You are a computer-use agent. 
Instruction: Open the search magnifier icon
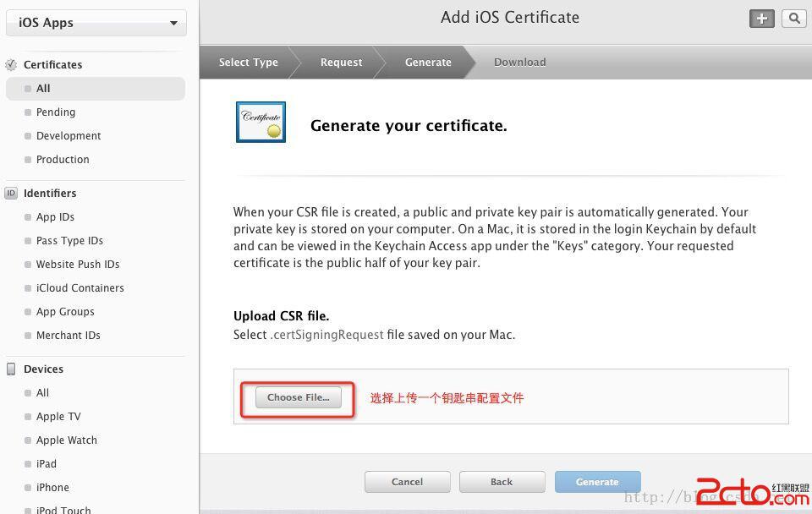pyautogui.click(x=794, y=19)
